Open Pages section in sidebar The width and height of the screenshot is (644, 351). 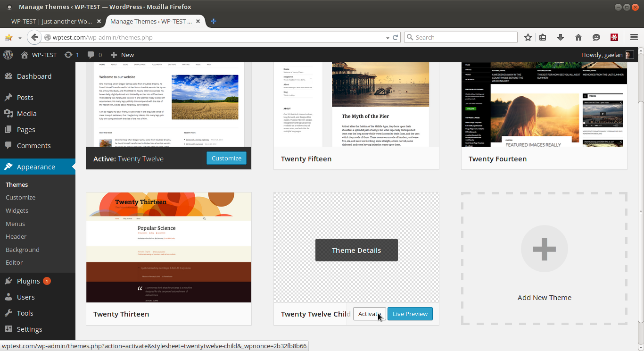pyautogui.click(x=38, y=130)
